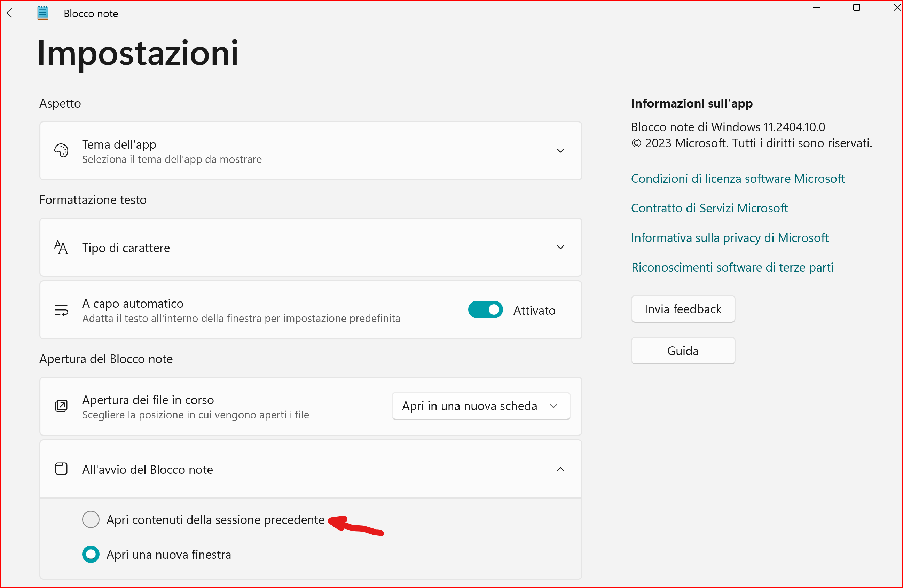This screenshot has width=903, height=588.
Task: Click the Aspetto section heading
Action: click(x=60, y=103)
